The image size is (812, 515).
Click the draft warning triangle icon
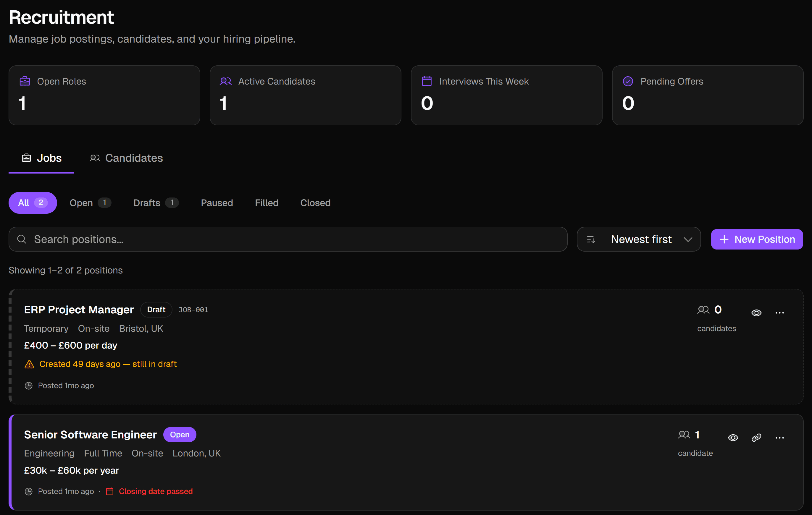[29, 364]
